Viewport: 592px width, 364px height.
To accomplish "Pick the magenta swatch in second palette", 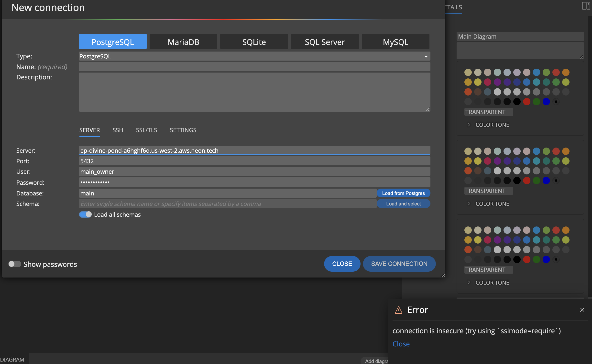I will click(488, 161).
